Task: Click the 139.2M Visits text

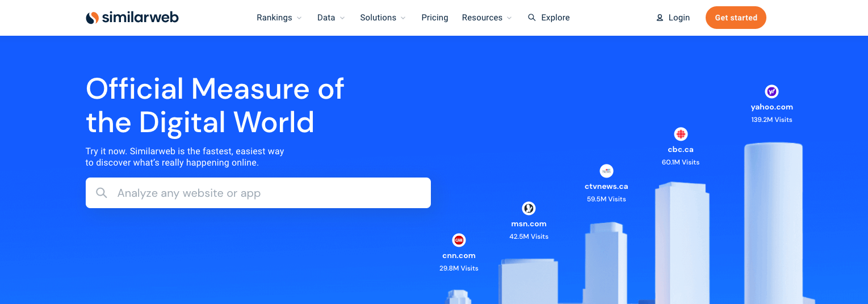Action: pyautogui.click(x=771, y=120)
